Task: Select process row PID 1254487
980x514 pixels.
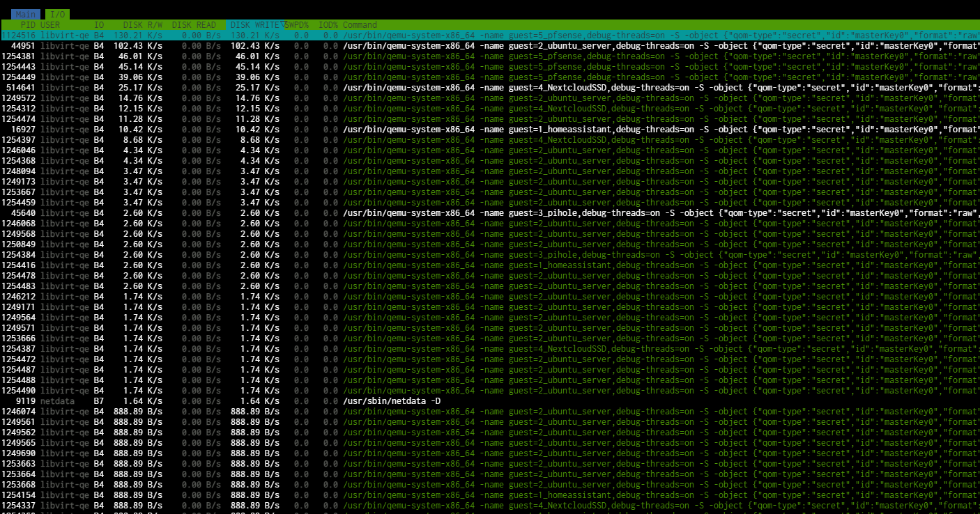Action: point(490,370)
